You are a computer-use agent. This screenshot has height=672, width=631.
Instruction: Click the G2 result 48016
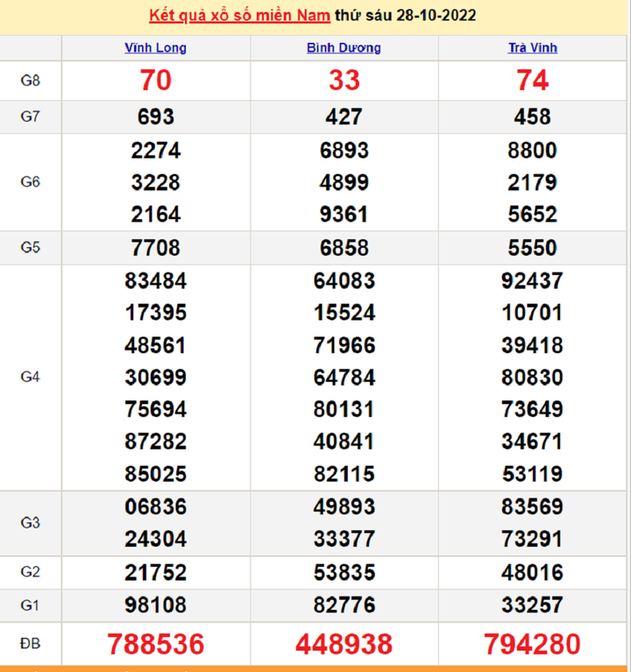[532, 572]
